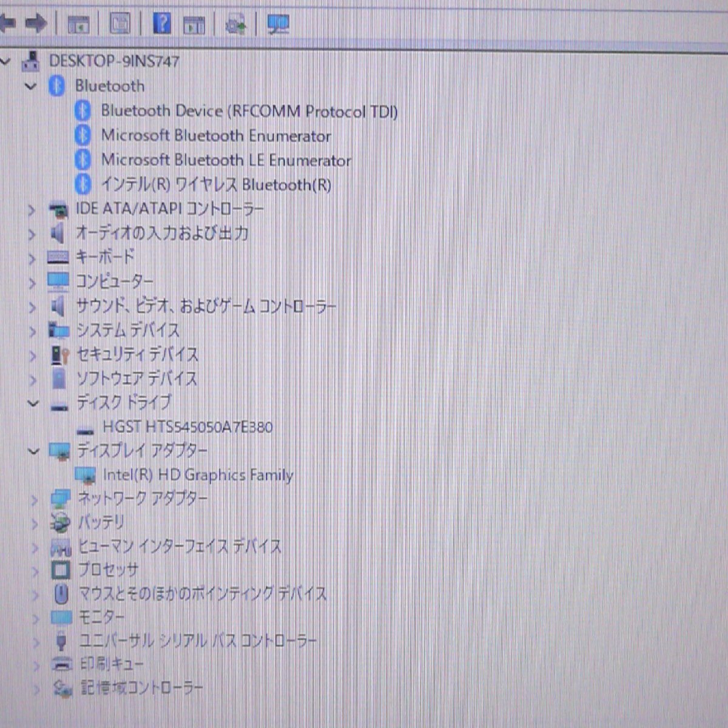The height and width of the screenshot is (728, 728).
Task: Open the Properties toolbar icon
Action: pos(120,24)
